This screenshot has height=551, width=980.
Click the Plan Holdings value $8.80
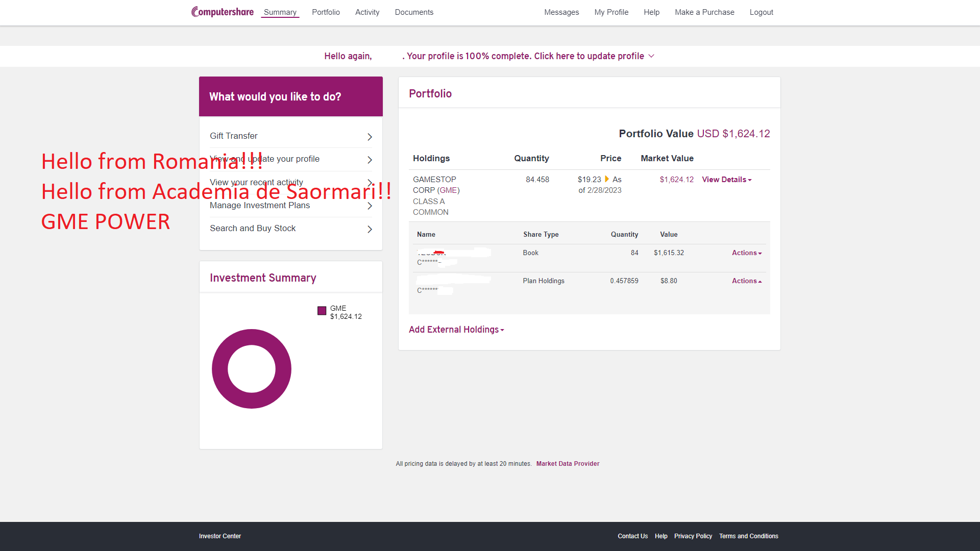pyautogui.click(x=669, y=281)
